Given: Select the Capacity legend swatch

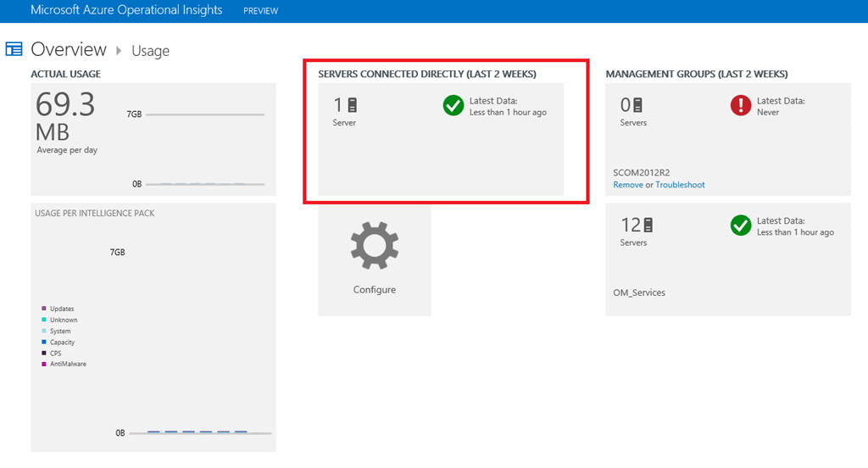Looking at the screenshot, I should pyautogui.click(x=44, y=342).
